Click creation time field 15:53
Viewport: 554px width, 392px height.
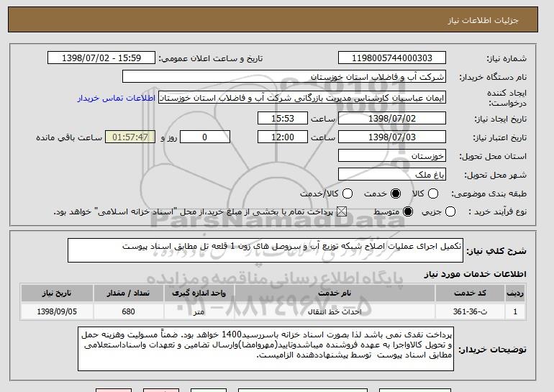[283, 118]
